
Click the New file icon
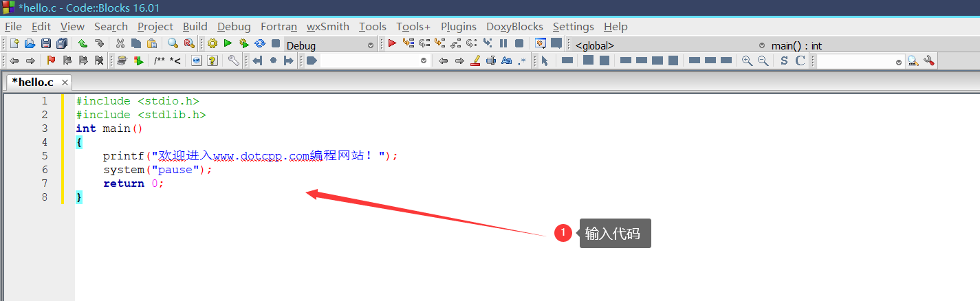pos(14,43)
